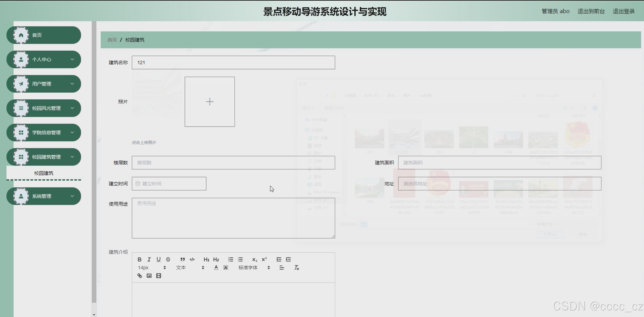This screenshot has height=317, width=644.
Task: Open the text color picker icon
Action: [216, 268]
